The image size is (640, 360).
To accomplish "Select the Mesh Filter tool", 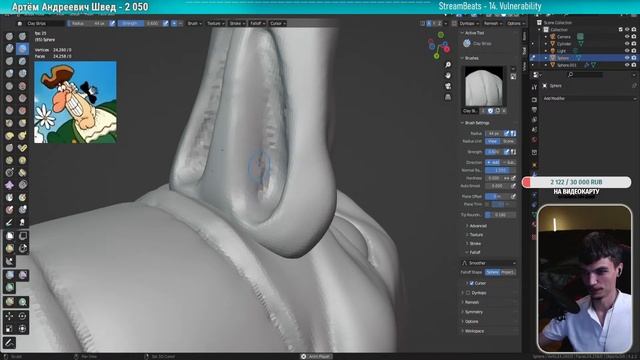I will click(9, 275).
